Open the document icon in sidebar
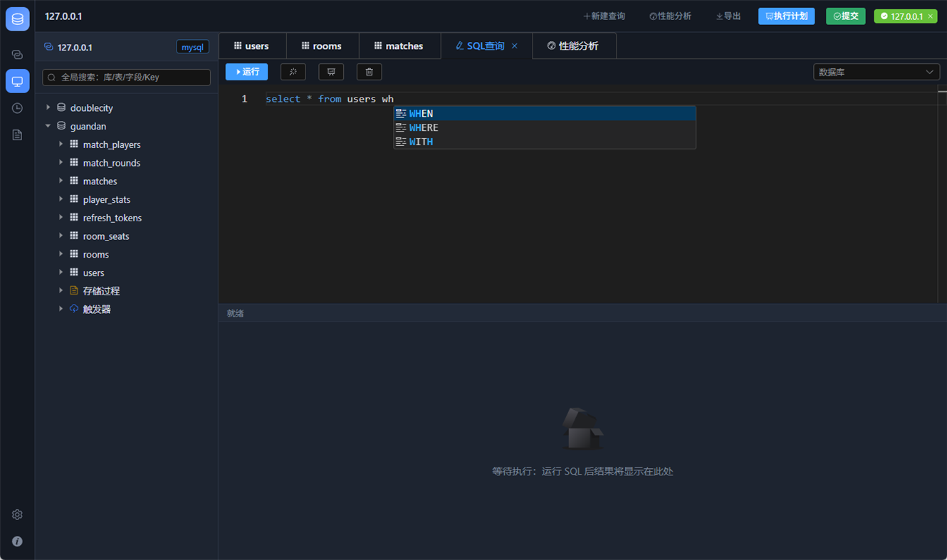The height and width of the screenshot is (560, 947). click(17, 135)
